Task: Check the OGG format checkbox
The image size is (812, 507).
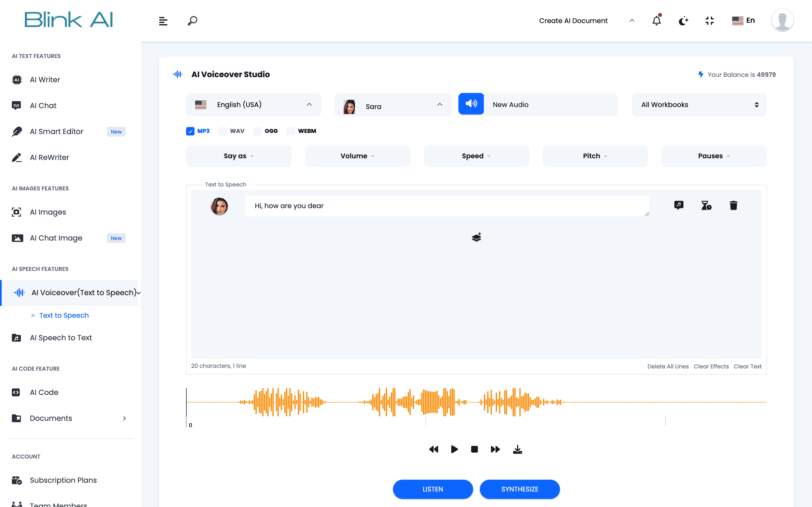Action: point(258,131)
